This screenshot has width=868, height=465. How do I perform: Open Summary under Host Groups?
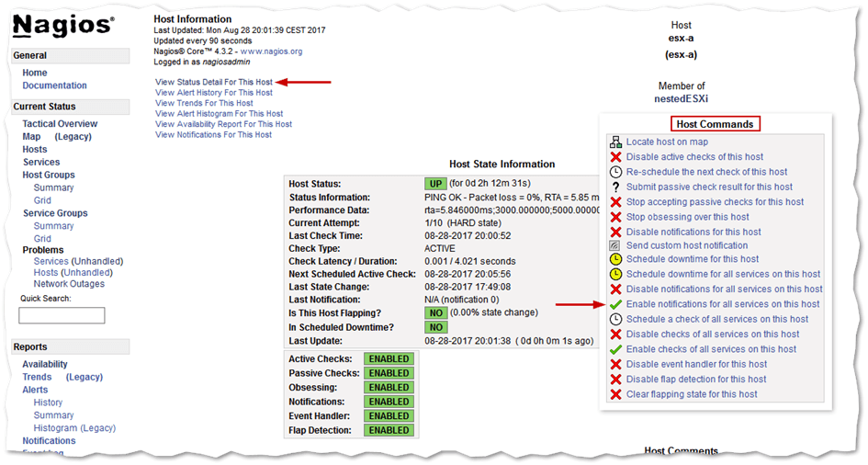tap(53, 187)
